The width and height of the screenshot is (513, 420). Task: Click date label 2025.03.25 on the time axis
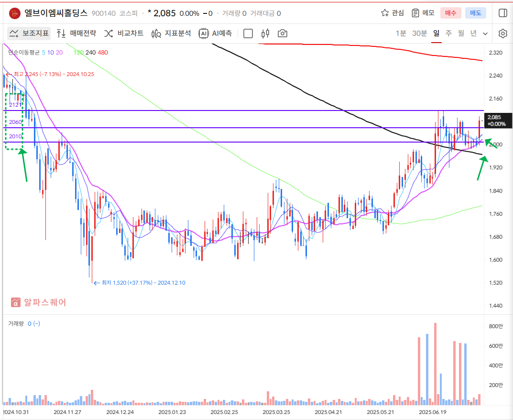pos(276,412)
